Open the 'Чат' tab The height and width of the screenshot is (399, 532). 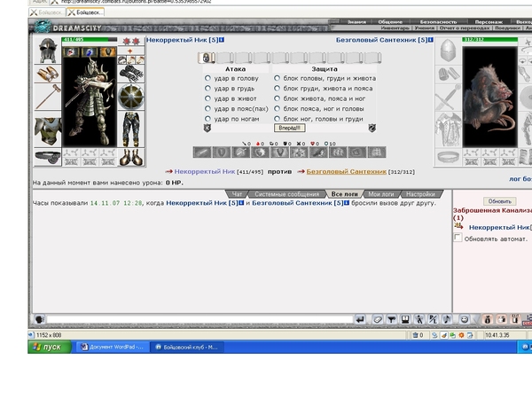[237, 194]
